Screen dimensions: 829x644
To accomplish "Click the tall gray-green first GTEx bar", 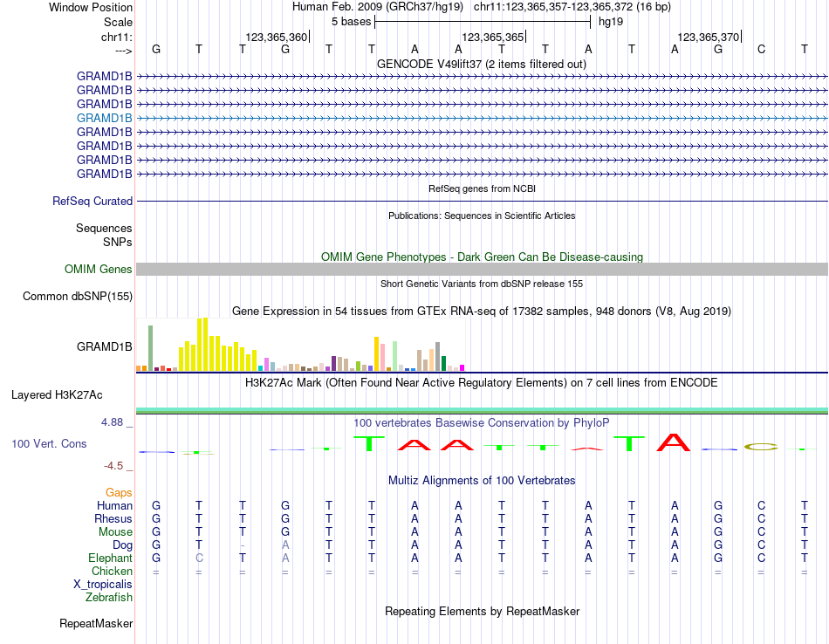I will [x=151, y=348].
